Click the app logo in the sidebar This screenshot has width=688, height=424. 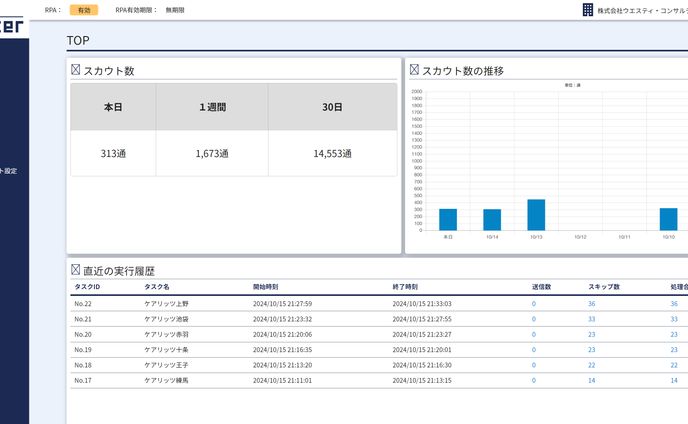tap(14, 24)
